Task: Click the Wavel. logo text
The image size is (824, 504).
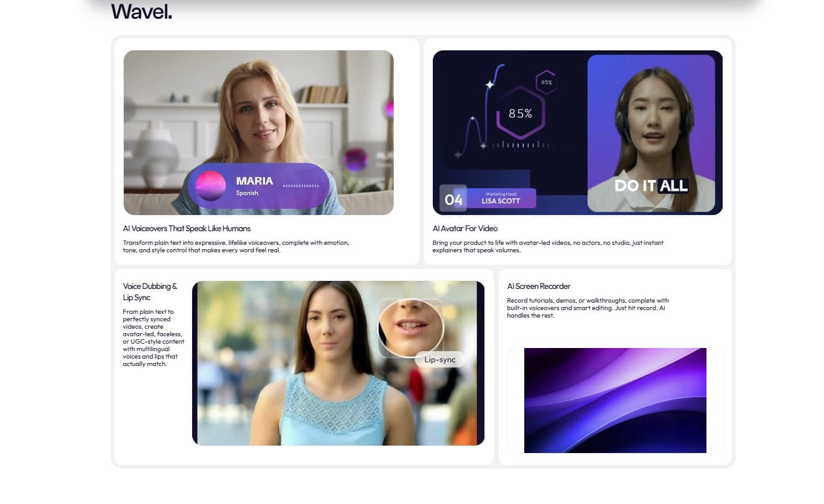Action: (x=141, y=11)
